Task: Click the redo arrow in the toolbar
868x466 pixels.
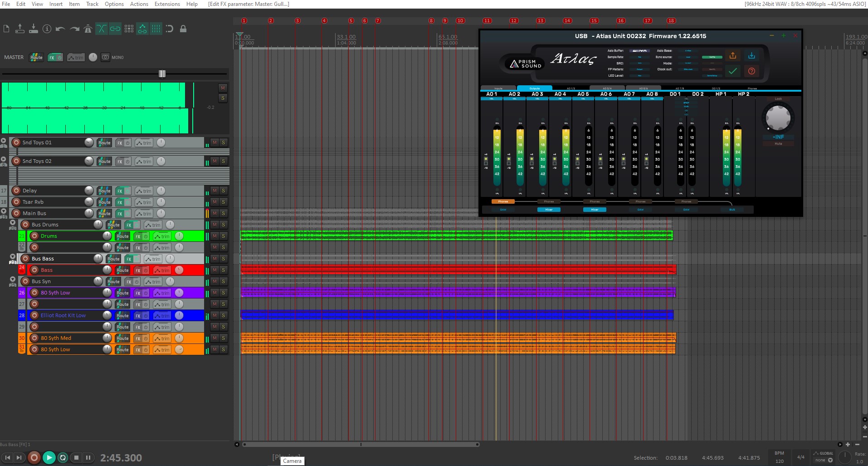Action: click(x=74, y=29)
